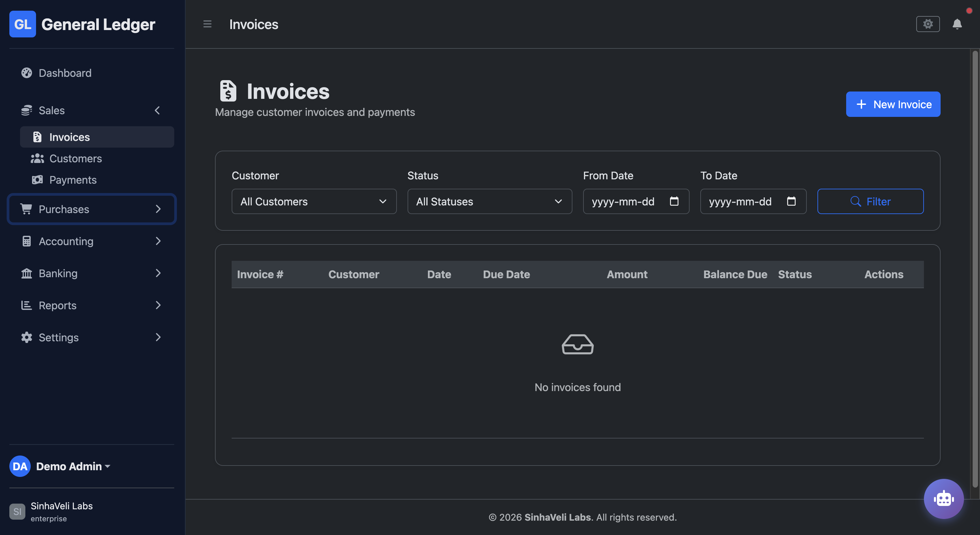Click the From Date input field
980x535 pixels.
636,201
